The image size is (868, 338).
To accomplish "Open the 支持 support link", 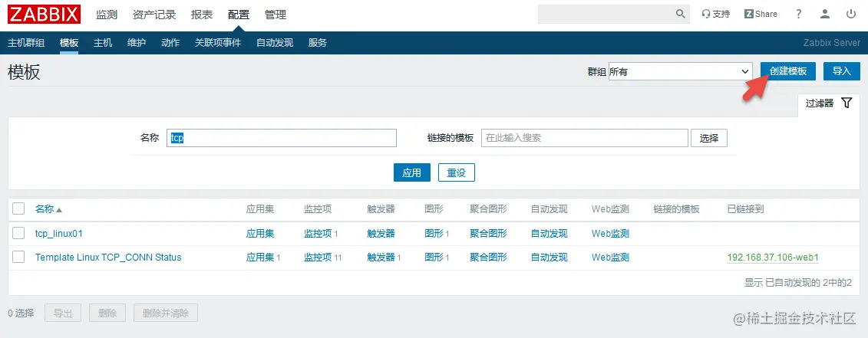I will point(716,15).
